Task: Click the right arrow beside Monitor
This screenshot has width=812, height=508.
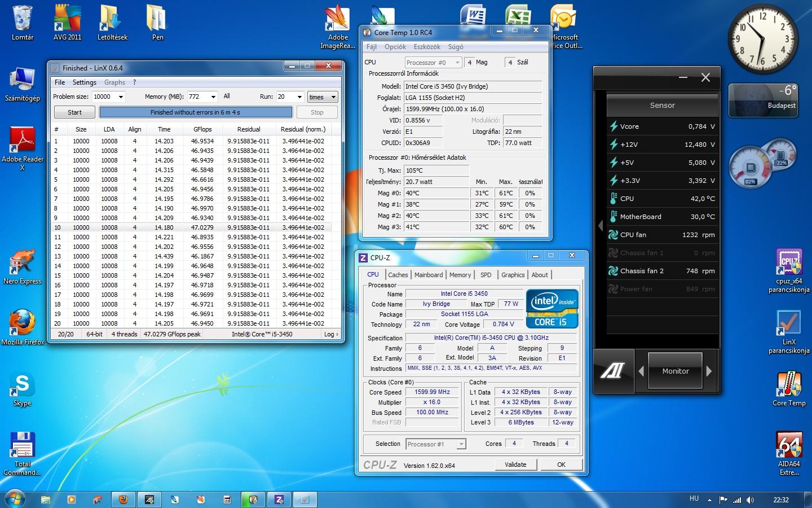Action: [x=709, y=371]
